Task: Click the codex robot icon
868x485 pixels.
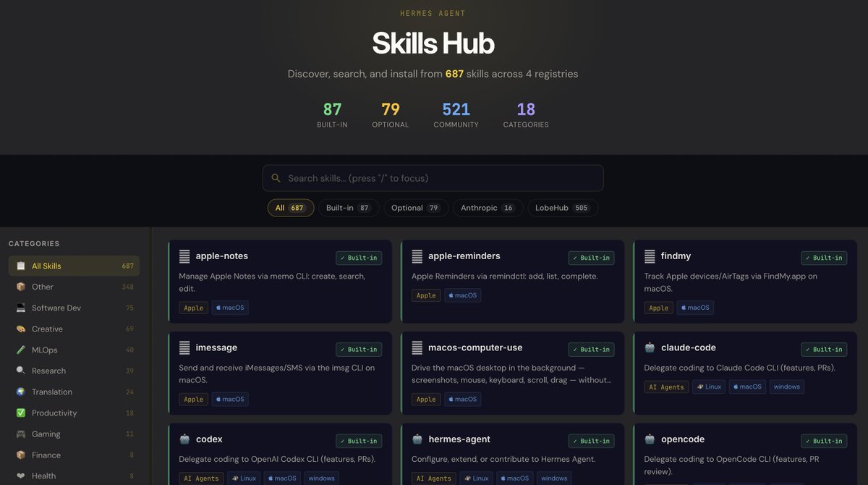Action: tap(184, 439)
